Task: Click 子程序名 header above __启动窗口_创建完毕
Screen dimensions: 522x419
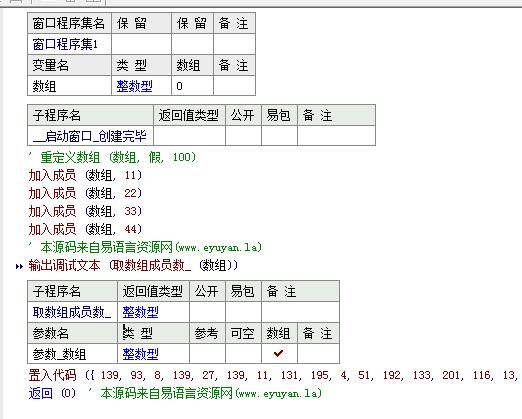Action: [x=90, y=115]
